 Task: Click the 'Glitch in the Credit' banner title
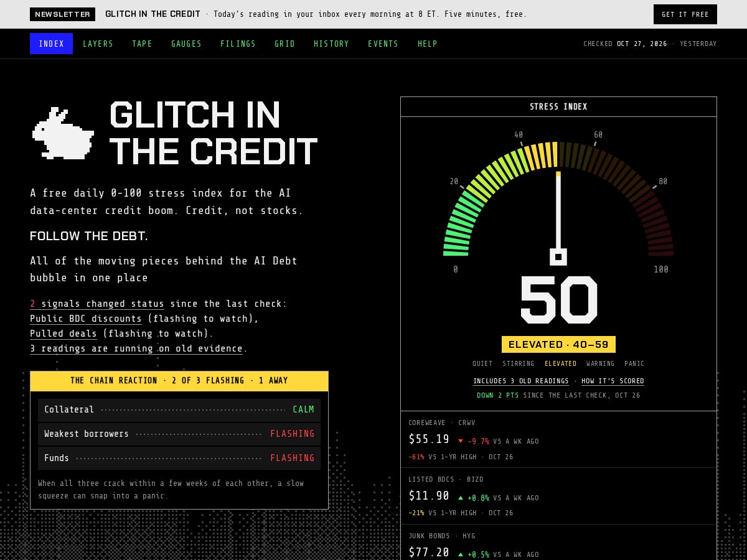pyautogui.click(x=153, y=14)
